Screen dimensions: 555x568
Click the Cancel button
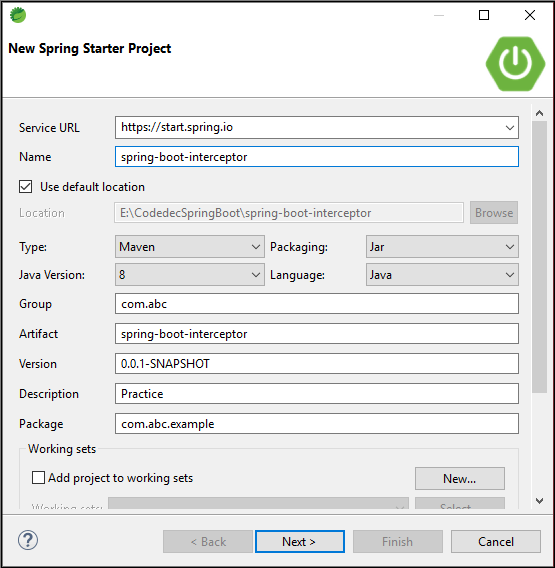496,542
